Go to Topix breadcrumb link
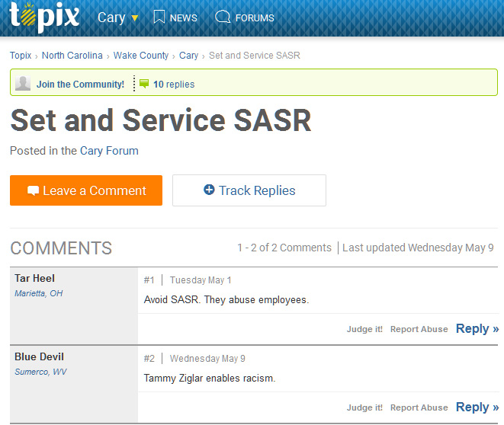 coord(21,56)
